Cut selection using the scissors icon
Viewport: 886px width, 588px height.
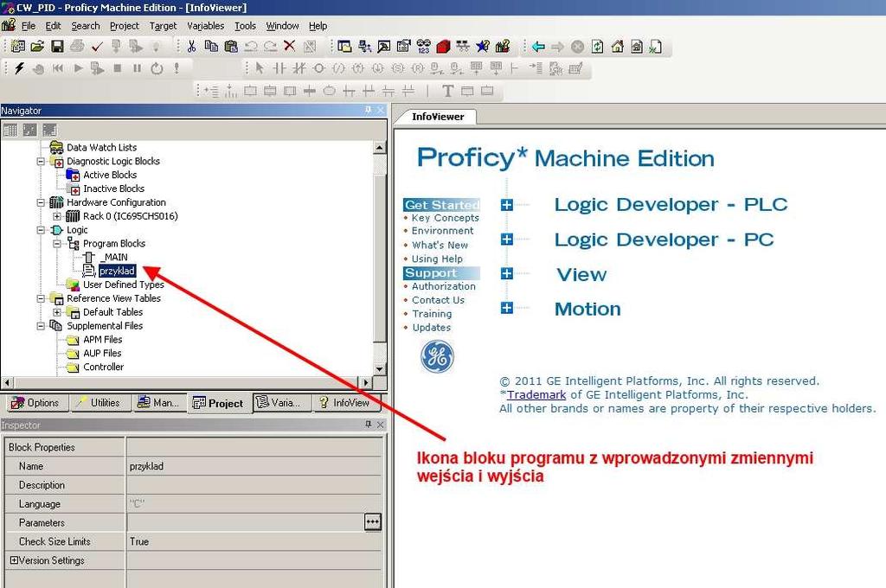click(191, 47)
